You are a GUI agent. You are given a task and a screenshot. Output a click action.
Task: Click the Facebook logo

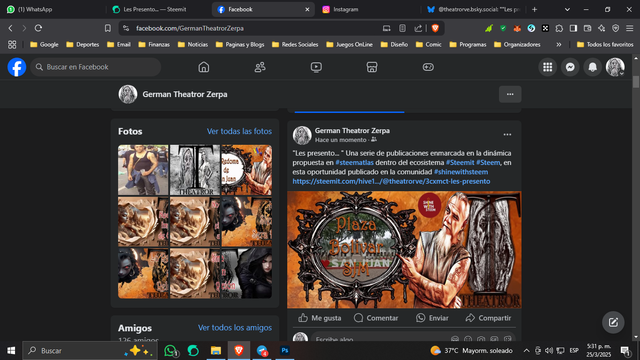17,67
